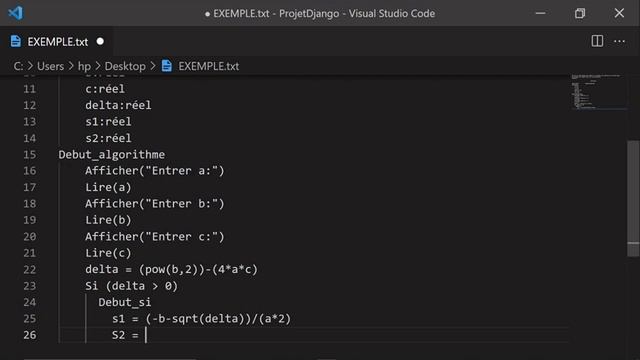Minimize the Visual Studio Code window

[540, 13]
